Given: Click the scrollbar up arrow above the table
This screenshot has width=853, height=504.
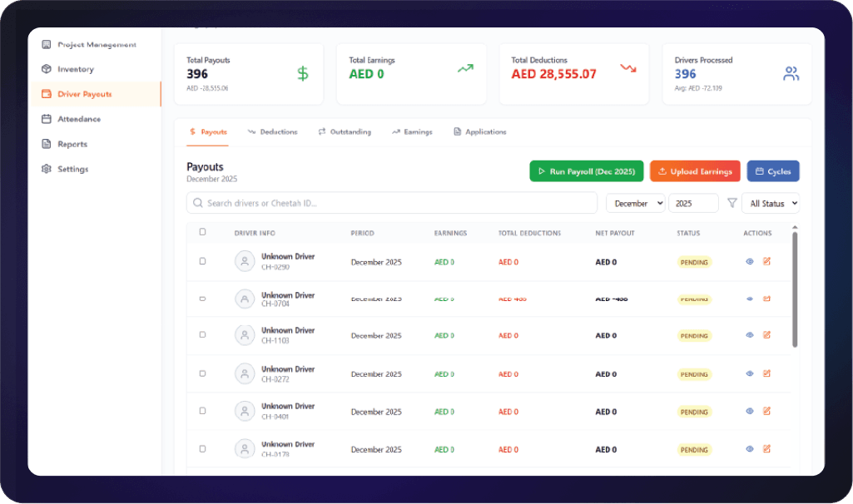Looking at the screenshot, I should pos(795,227).
